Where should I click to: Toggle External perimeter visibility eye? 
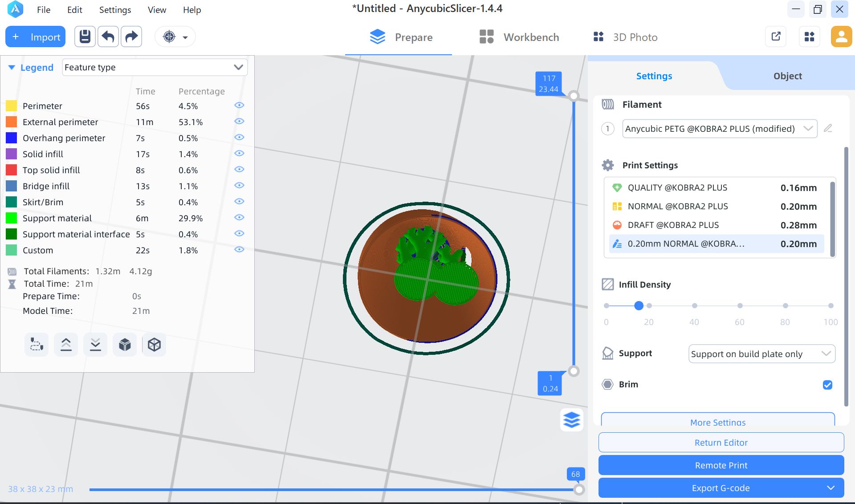(x=239, y=121)
